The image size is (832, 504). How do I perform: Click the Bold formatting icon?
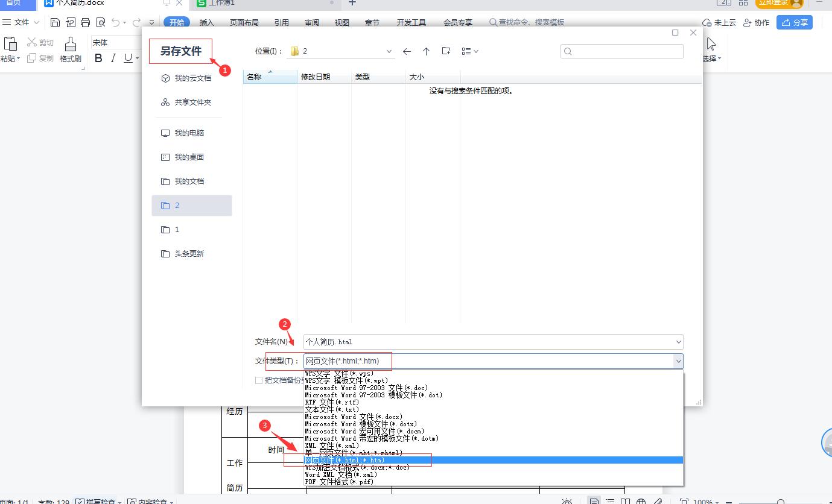[98, 58]
